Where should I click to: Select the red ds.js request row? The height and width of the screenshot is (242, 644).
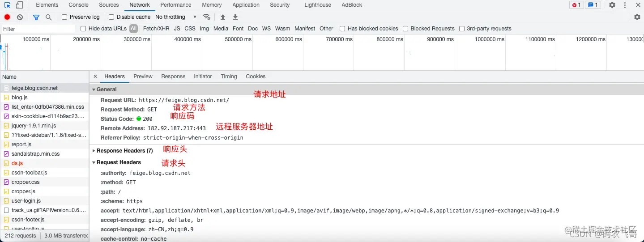pos(44,163)
